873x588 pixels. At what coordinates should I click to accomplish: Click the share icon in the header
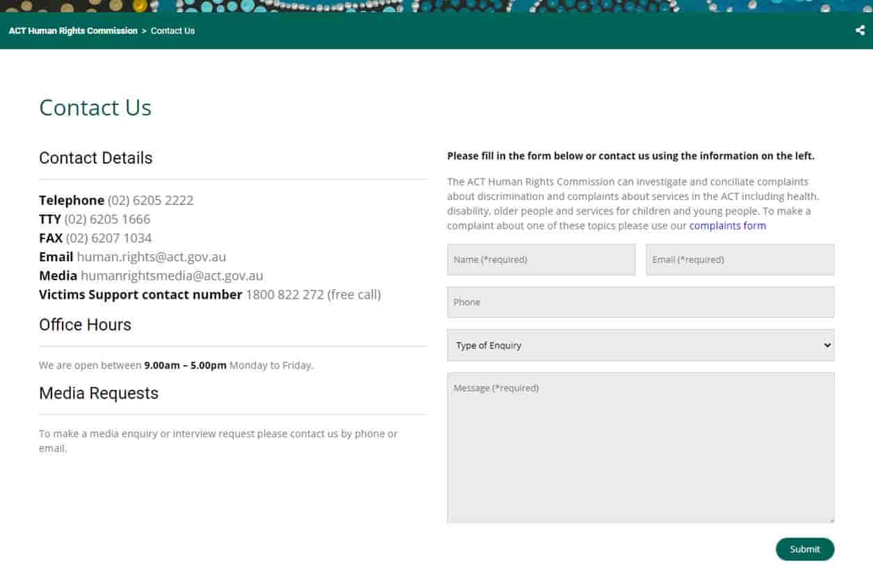coord(860,31)
